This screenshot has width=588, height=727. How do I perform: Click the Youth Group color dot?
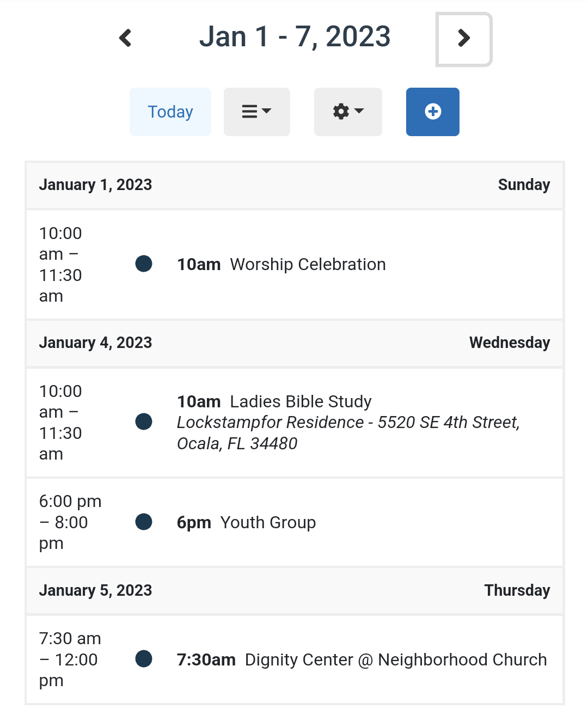144,522
